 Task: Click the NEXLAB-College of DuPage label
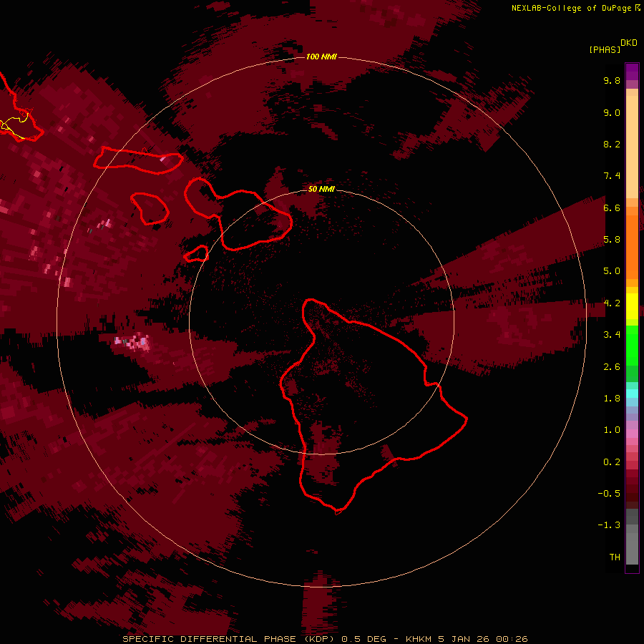pos(571,8)
